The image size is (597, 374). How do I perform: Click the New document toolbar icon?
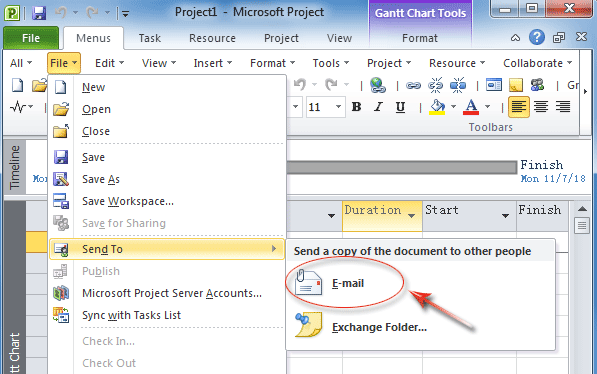[x=17, y=85]
